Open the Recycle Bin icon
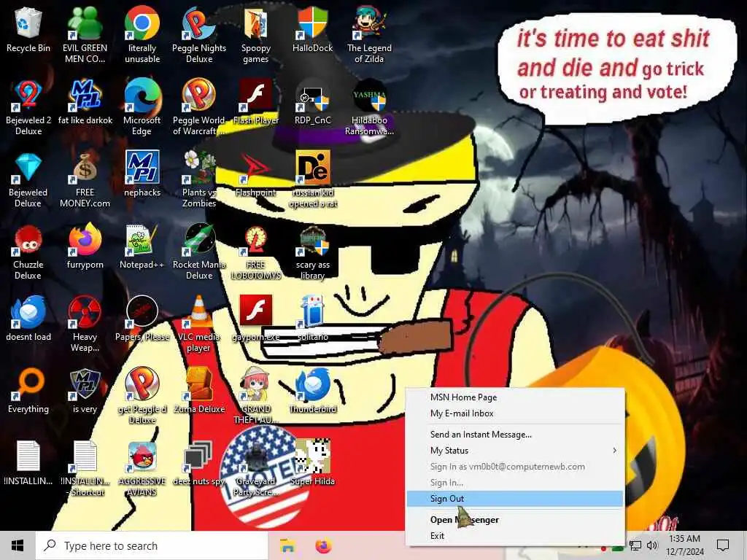 click(28, 28)
